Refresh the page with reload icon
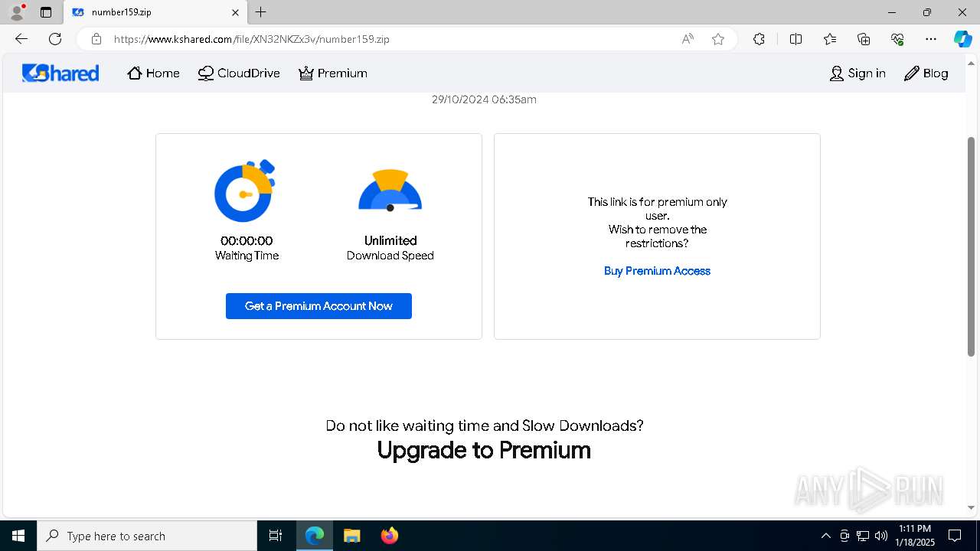 tap(55, 39)
